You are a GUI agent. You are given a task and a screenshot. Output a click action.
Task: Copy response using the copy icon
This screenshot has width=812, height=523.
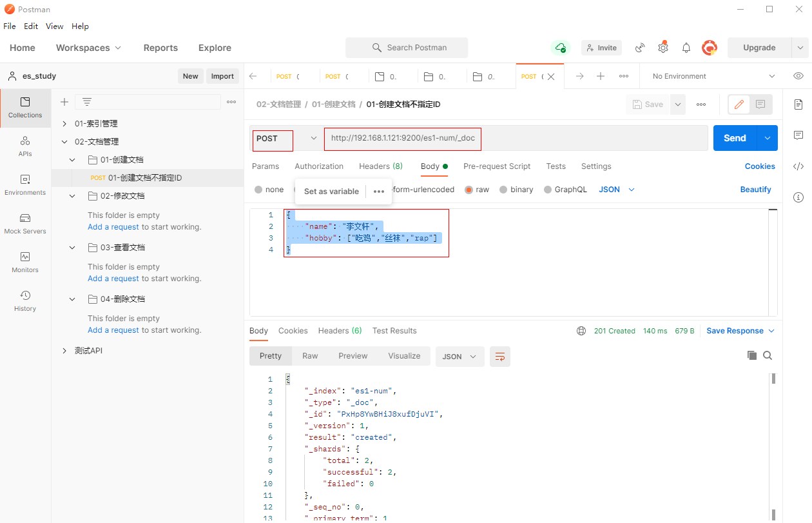(x=751, y=355)
